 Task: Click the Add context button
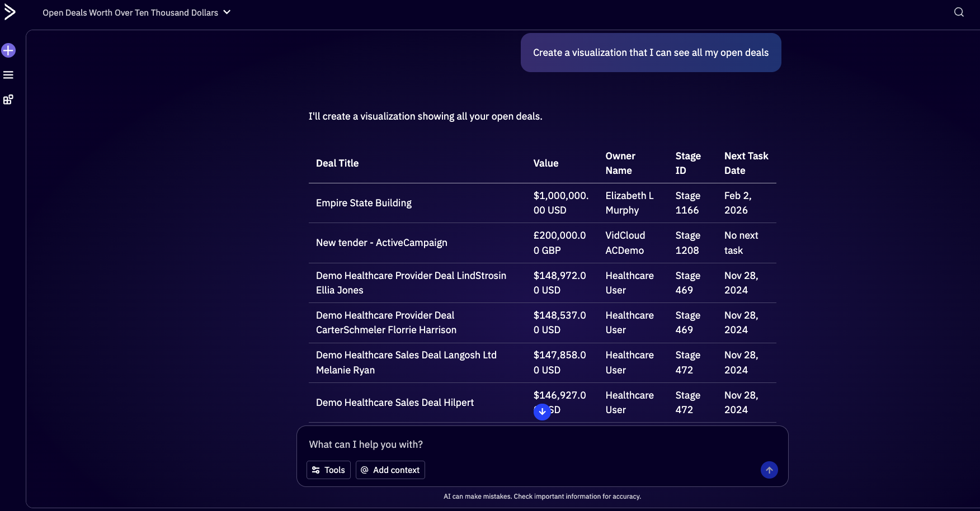point(390,470)
